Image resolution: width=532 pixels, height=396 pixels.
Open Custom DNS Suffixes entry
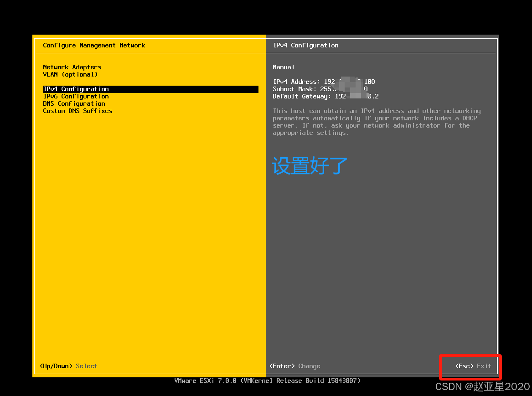tap(77, 111)
